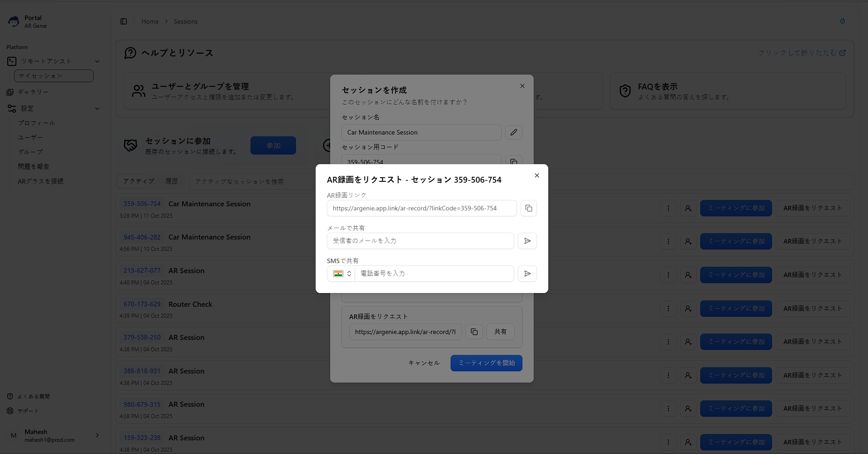Click the ミーティングを開始 button
Viewport: 868px width, 454px height.
pos(486,363)
